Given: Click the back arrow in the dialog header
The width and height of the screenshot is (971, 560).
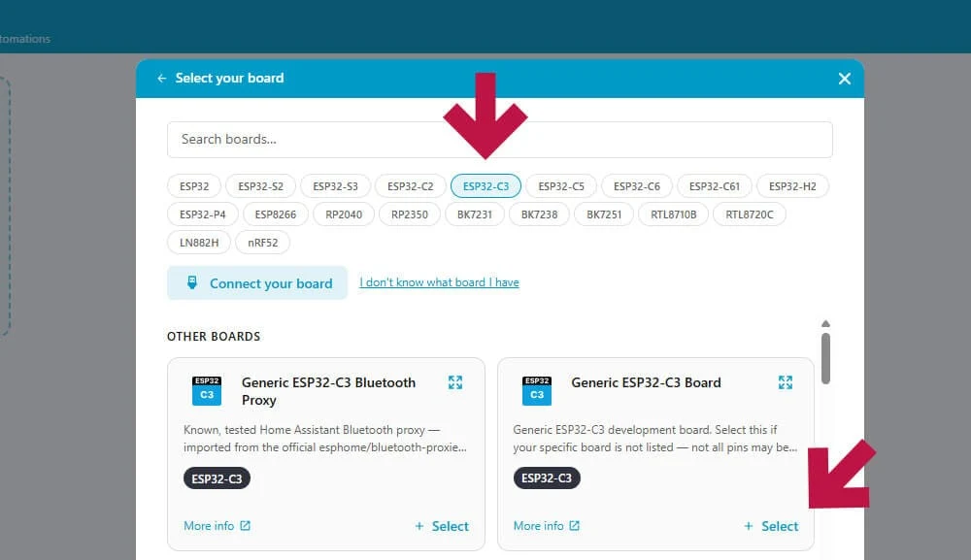Looking at the screenshot, I should click(161, 79).
